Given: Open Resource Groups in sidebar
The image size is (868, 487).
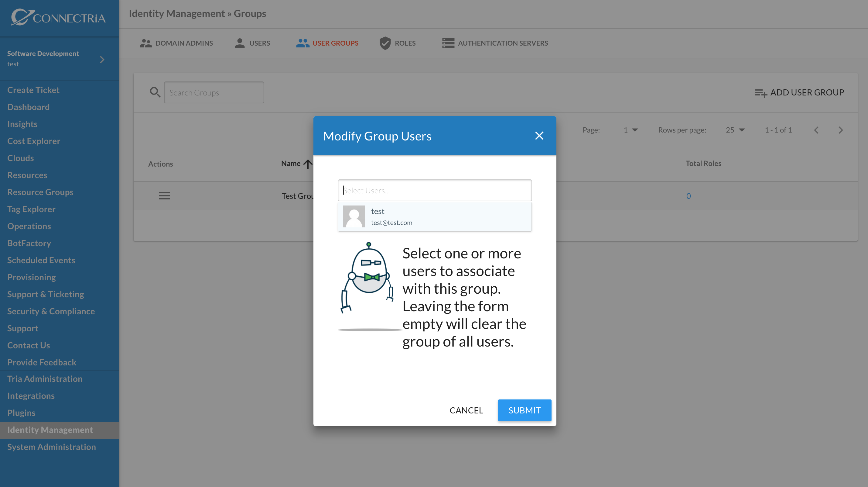Looking at the screenshot, I should (40, 192).
